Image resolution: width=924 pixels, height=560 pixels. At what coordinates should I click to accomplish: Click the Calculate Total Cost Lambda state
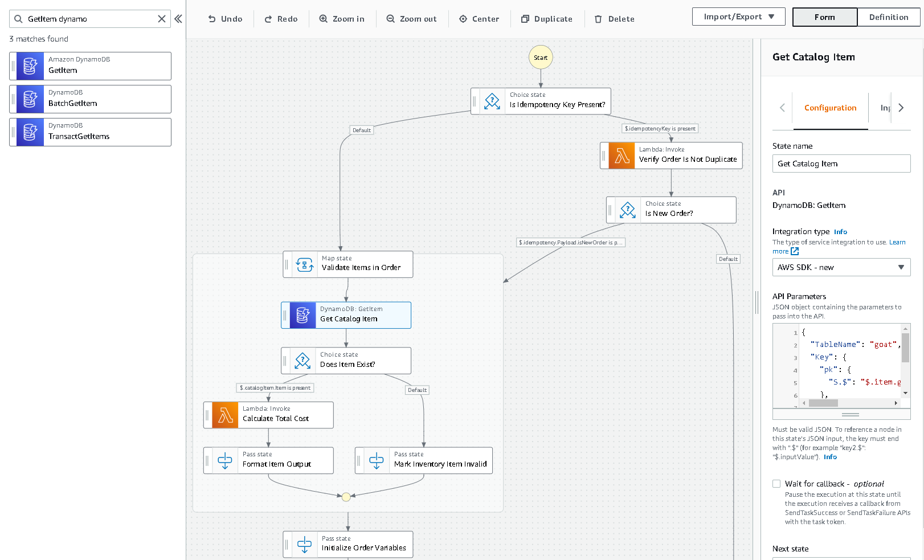[x=268, y=415]
